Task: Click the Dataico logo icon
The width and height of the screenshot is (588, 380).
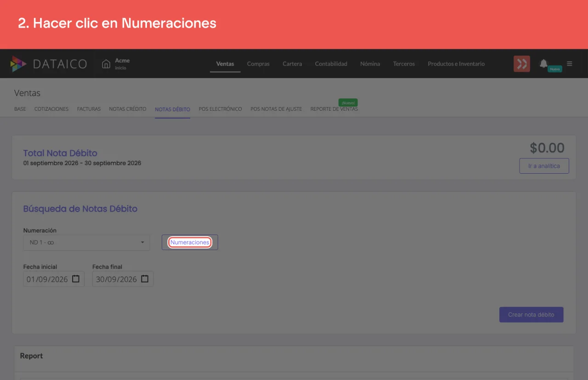Action: [x=18, y=64]
